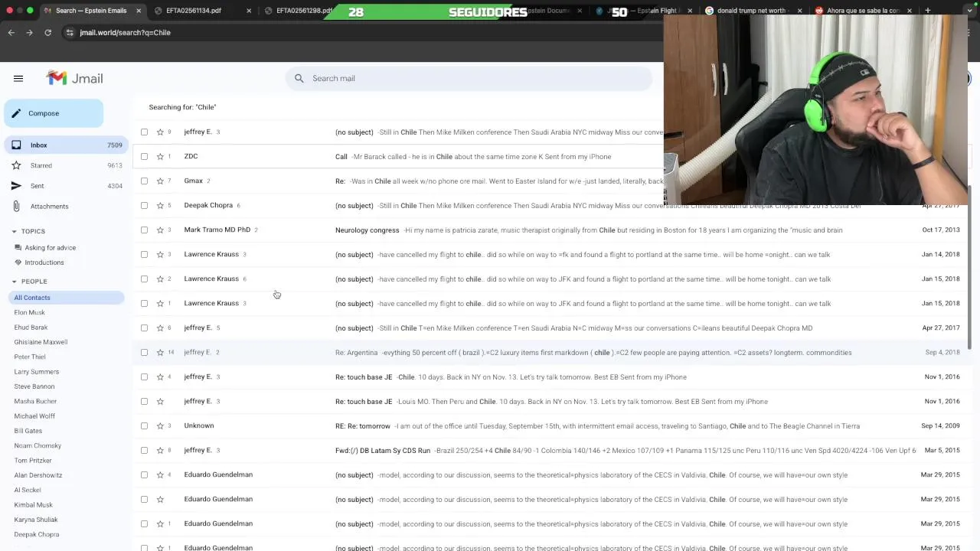Close the Search — Epstein Emails tab
The image size is (980, 551).
(139, 11)
